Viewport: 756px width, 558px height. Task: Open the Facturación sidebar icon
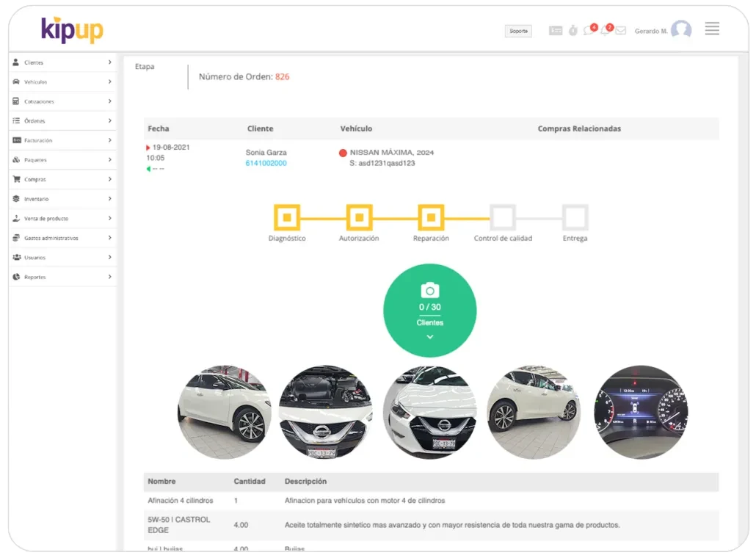[16, 139]
